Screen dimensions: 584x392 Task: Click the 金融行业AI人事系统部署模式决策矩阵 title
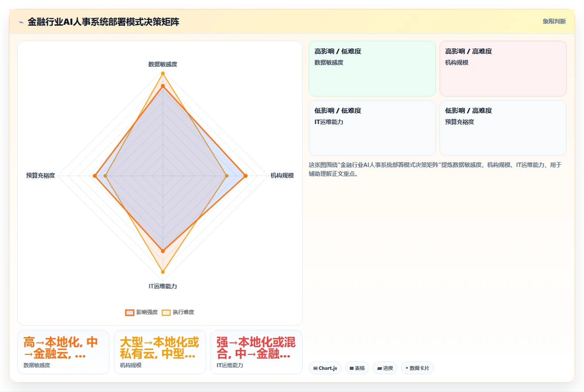[x=103, y=22]
